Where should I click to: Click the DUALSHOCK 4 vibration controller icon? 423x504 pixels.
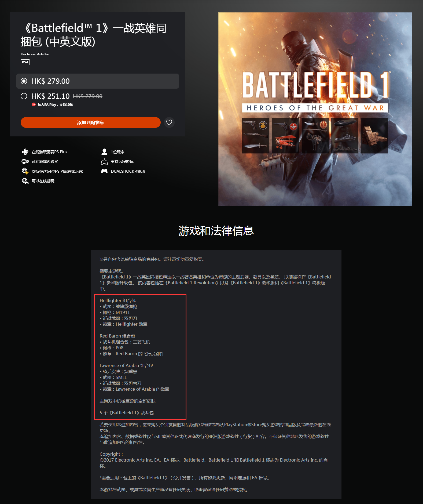(104, 171)
